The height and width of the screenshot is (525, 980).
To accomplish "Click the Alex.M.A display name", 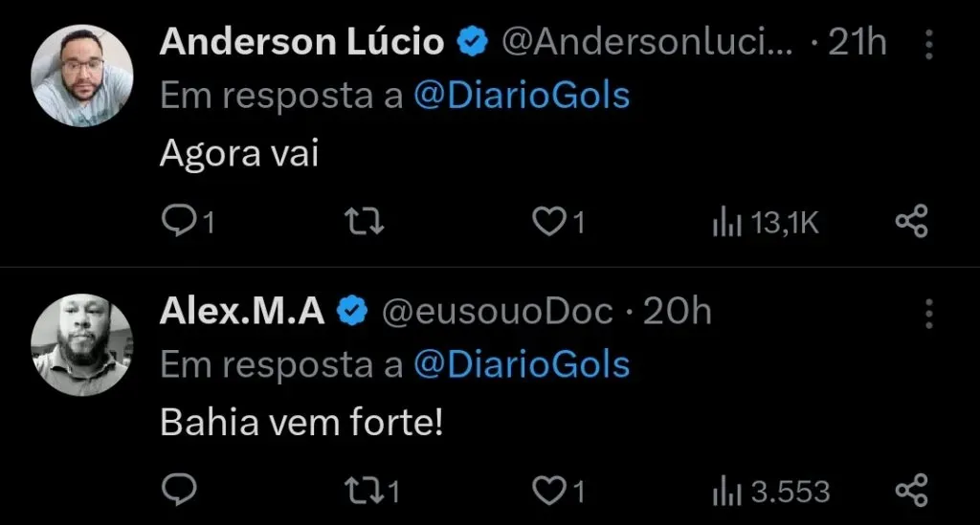I will tap(242, 312).
